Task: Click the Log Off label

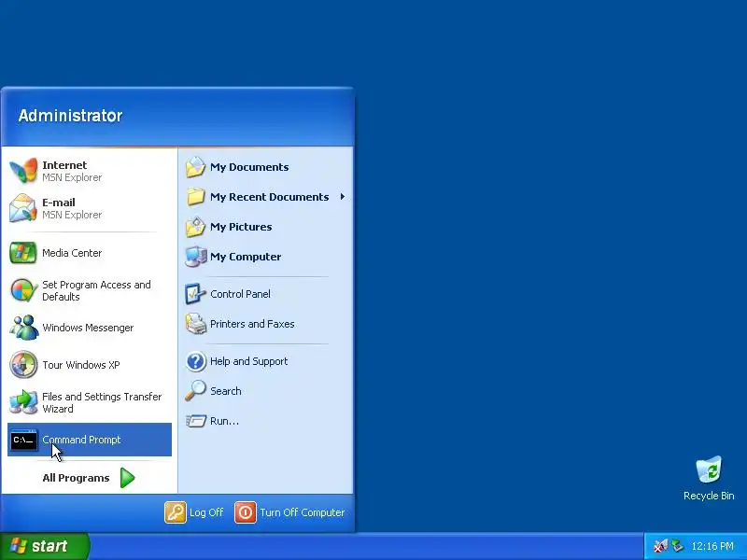Action: pyautogui.click(x=206, y=512)
